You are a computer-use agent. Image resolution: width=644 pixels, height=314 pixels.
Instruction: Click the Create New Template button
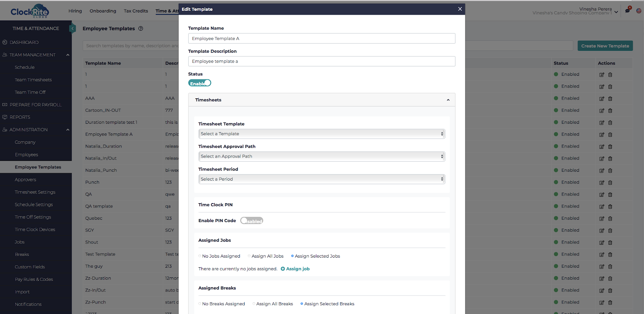[605, 46]
